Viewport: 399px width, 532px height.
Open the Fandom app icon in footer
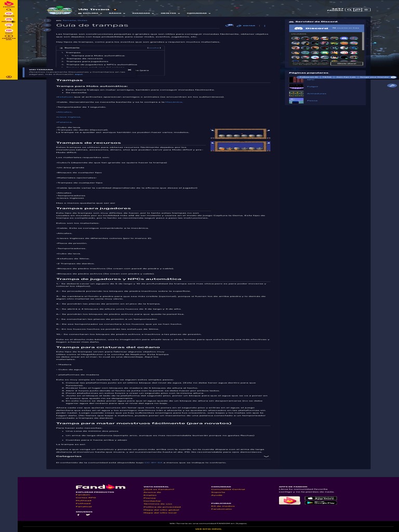[x=289, y=500]
